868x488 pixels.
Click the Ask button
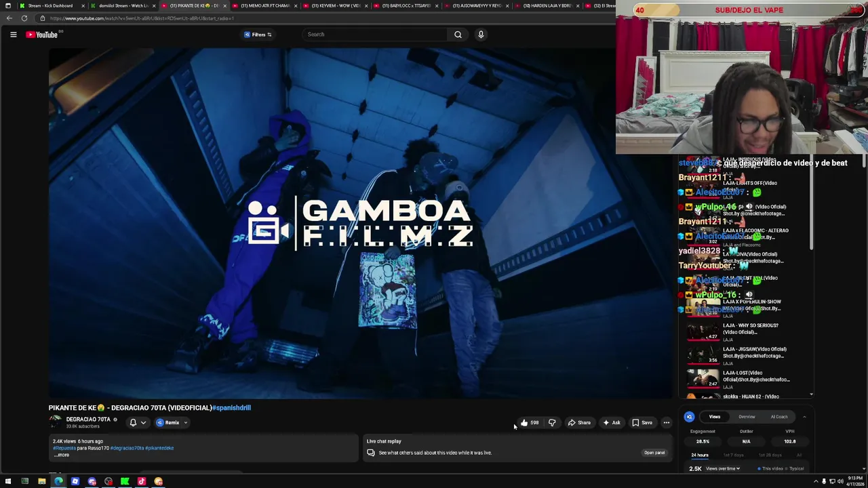click(611, 423)
